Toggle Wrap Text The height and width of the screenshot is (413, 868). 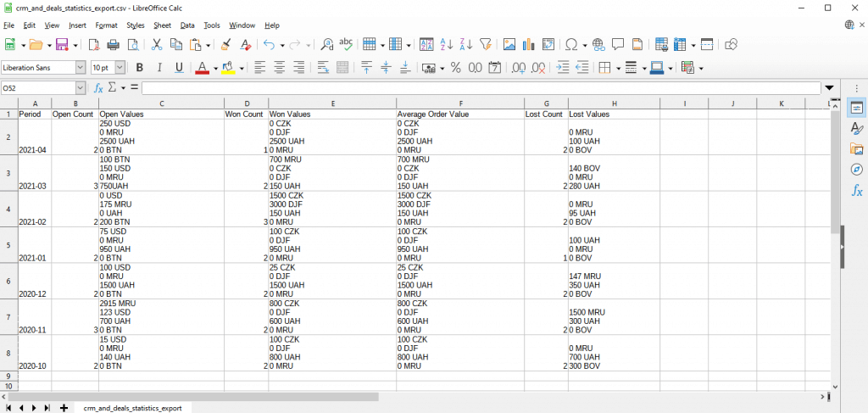(323, 68)
